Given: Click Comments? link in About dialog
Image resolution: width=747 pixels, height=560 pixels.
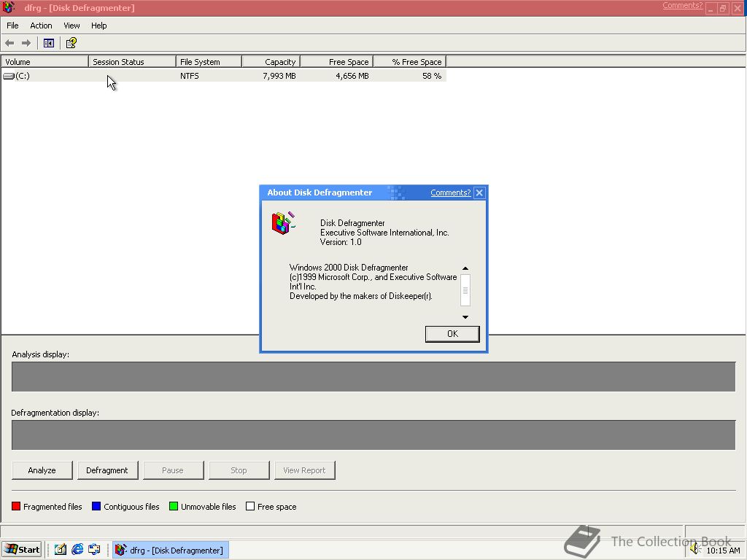Looking at the screenshot, I should 450,192.
